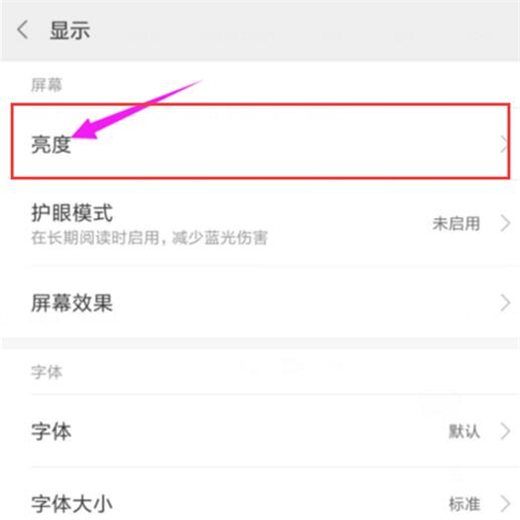Click the chevron beside 未启用

click(505, 223)
